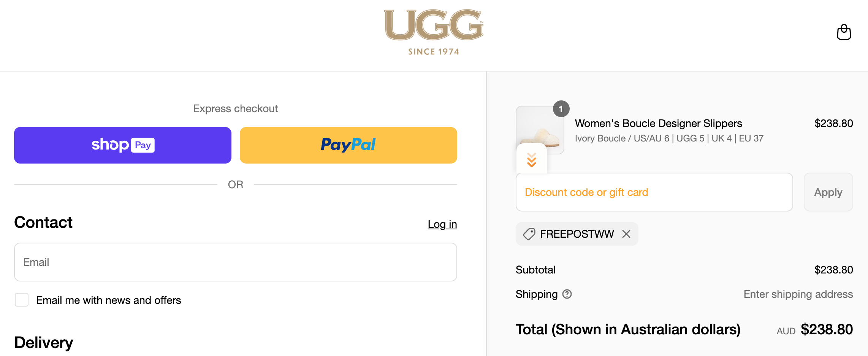Apply the entered discount code
This screenshot has height=356, width=868.
point(828,192)
